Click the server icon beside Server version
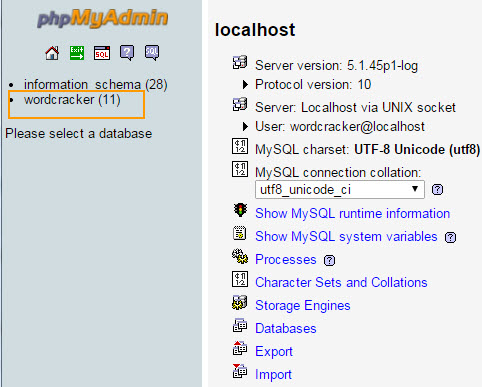Screen dimensions: 482x387 [x=240, y=62]
